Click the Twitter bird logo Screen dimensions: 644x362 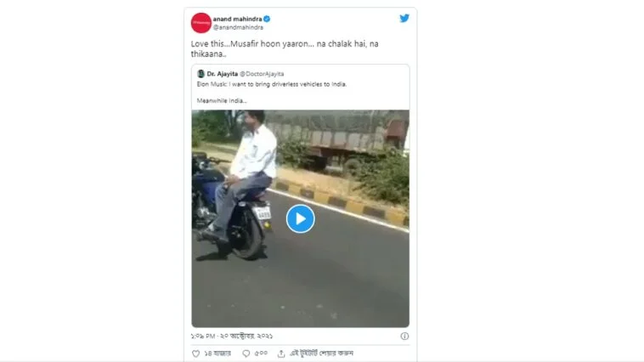tap(404, 18)
